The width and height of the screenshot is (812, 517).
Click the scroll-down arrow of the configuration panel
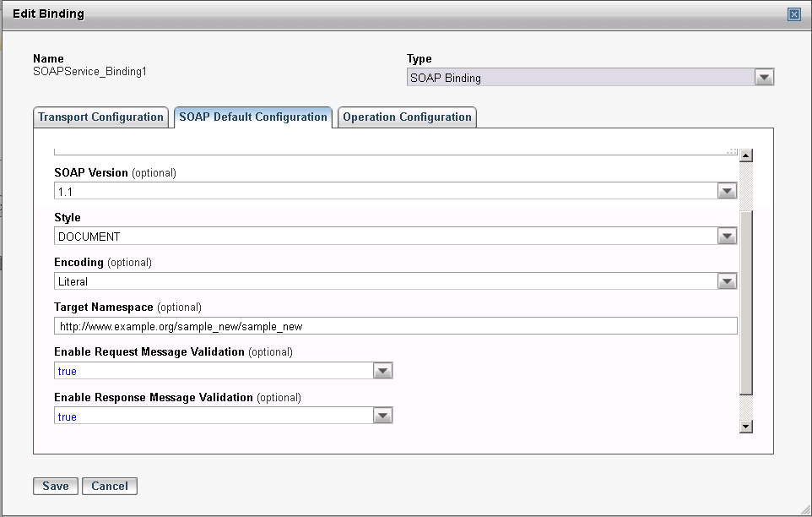(745, 427)
